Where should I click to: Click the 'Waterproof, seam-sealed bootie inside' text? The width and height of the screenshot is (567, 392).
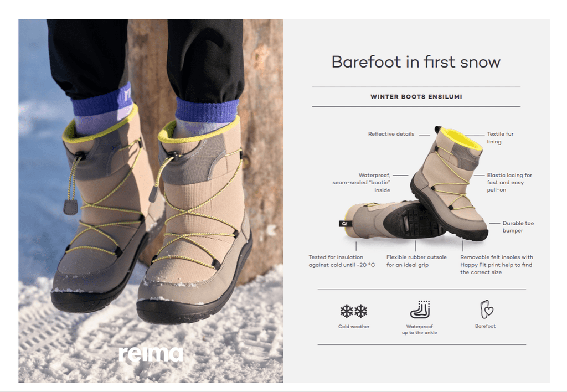coord(361,183)
